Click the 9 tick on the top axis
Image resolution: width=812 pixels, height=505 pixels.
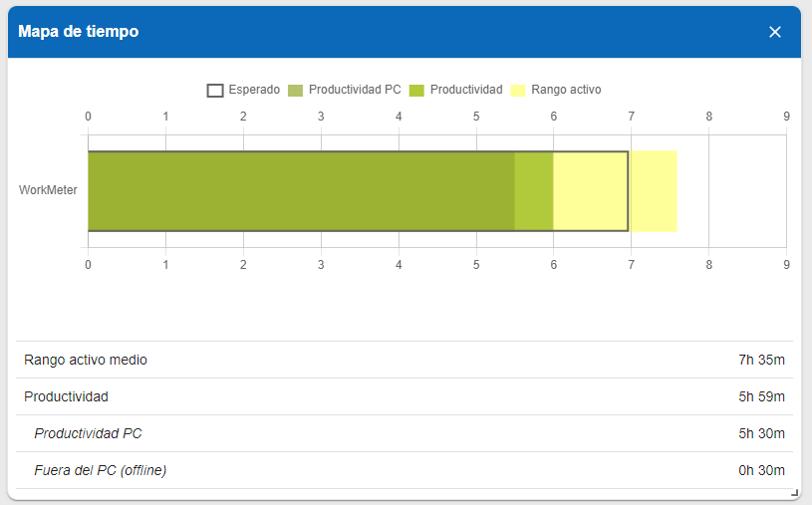pos(786,117)
